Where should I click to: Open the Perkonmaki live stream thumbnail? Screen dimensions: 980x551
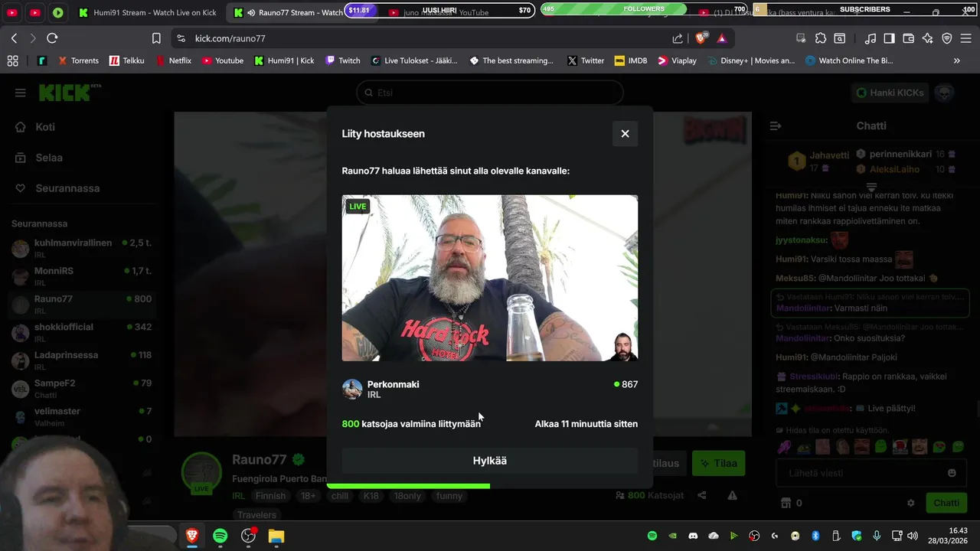click(x=490, y=278)
